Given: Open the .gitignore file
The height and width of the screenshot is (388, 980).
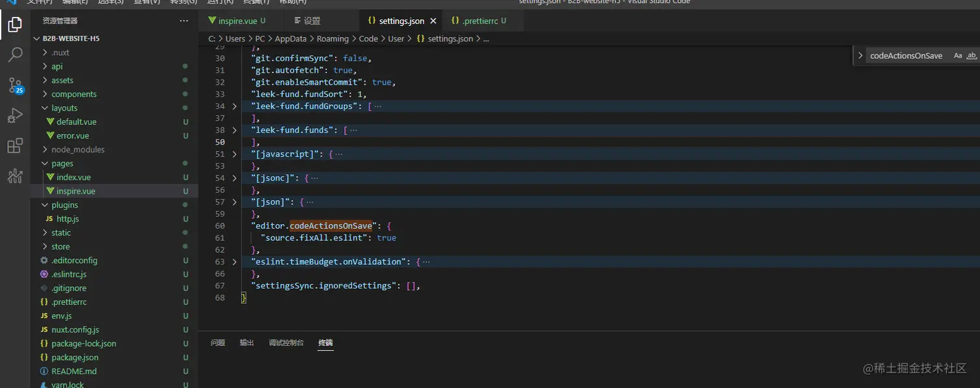Looking at the screenshot, I should pos(114,288).
